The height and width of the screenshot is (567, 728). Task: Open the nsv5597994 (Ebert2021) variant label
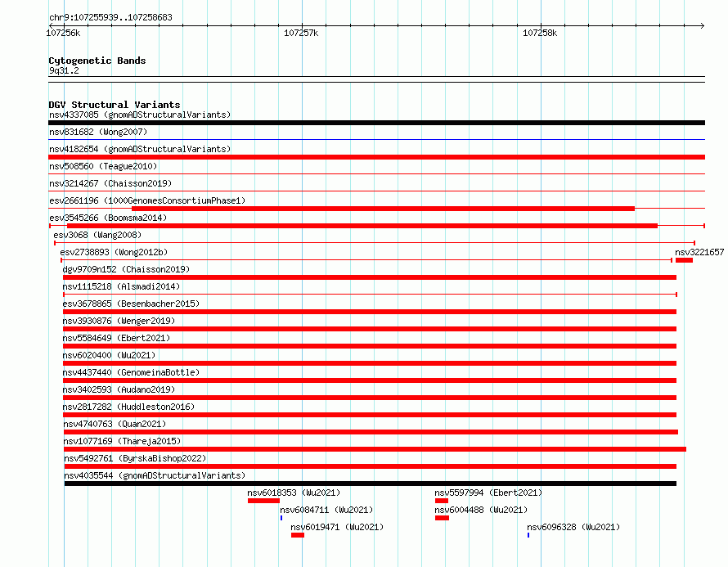(x=488, y=493)
